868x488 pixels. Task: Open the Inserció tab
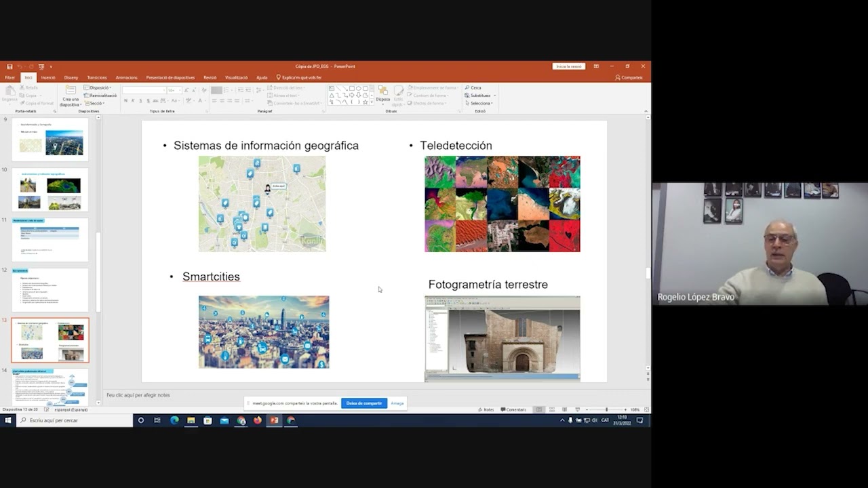pyautogui.click(x=48, y=77)
